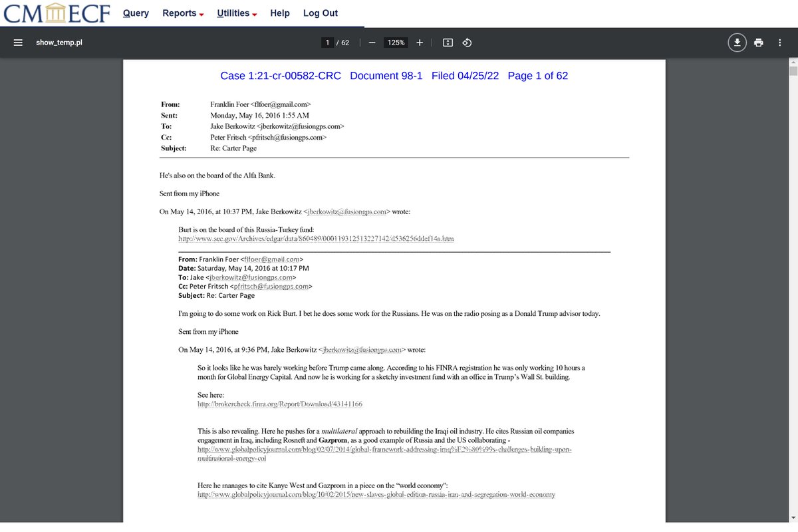This screenshot has height=532, width=798.
Task: Click 'Monday, May 16, 2016 1:55 AM'
Action: 259,115
